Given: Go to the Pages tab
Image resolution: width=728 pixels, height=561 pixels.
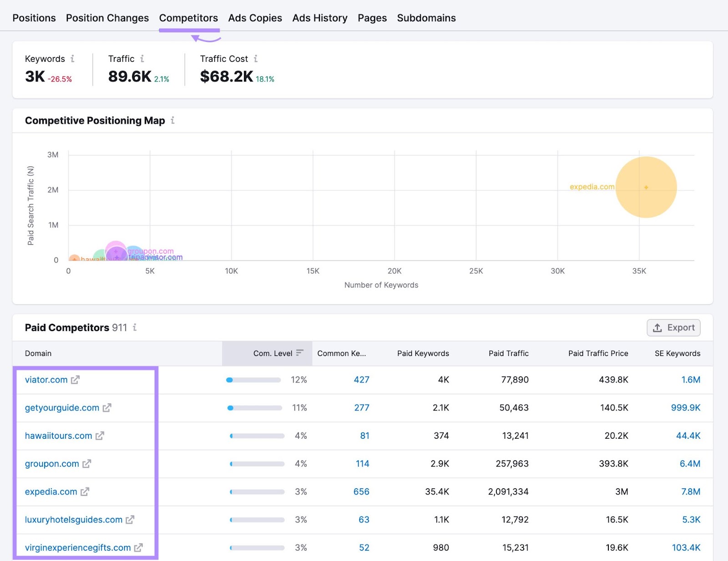Looking at the screenshot, I should (x=372, y=18).
